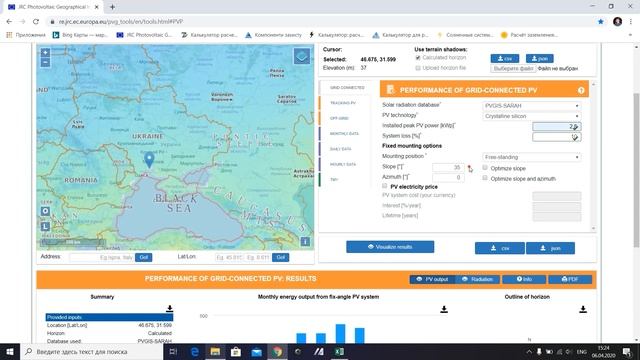This screenshot has height=360, width=640.
Task: Click the map tool button with circle icon
Action: (x=45, y=211)
